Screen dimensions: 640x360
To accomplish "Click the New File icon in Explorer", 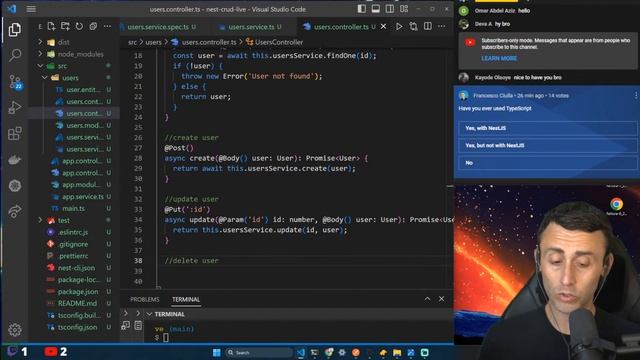I will coord(51,26).
